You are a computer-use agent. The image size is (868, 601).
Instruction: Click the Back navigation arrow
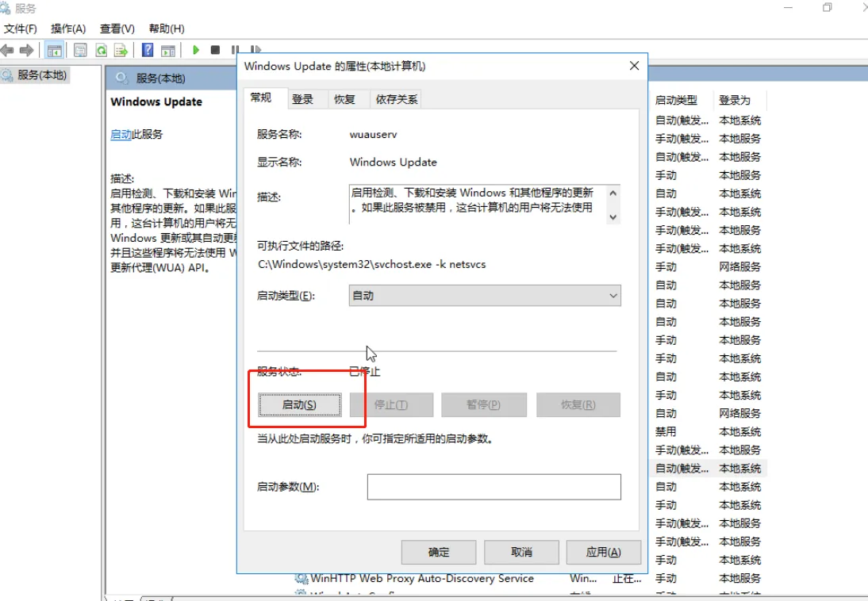point(8,49)
